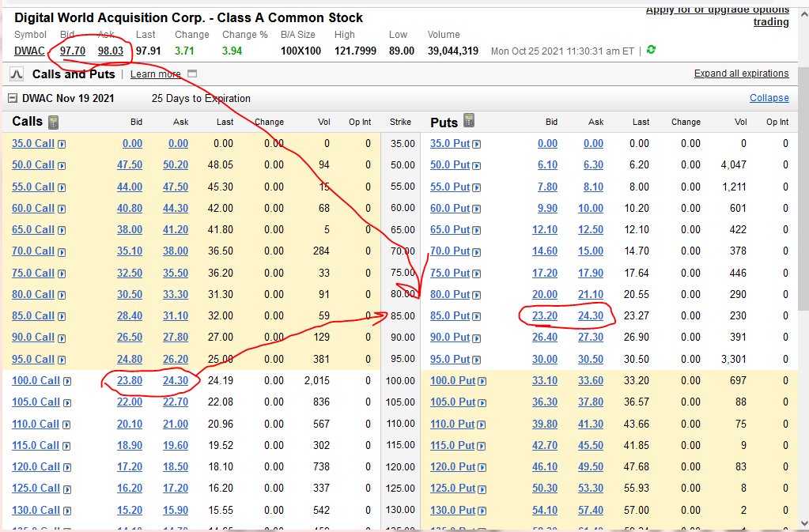Select the 100.0 Call bid 23.80

[x=130, y=380]
